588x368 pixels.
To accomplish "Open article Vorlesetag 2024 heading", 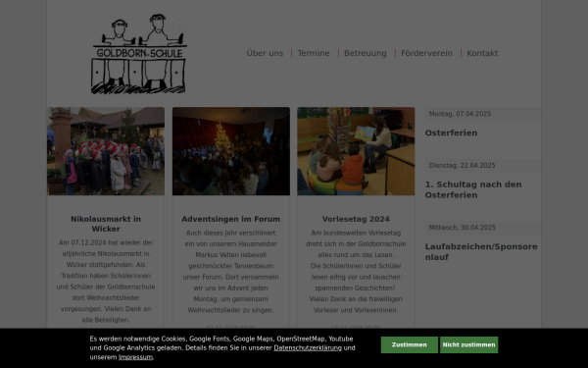I will point(356,219).
